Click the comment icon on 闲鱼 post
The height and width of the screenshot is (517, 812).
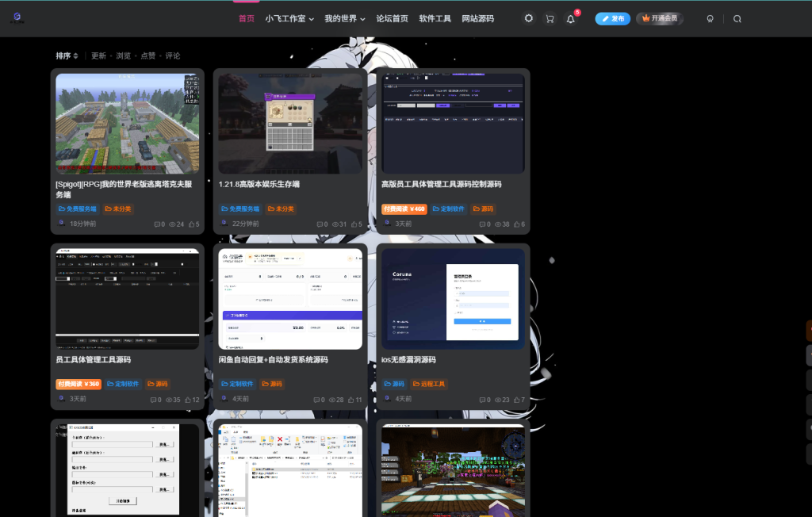pyautogui.click(x=316, y=400)
